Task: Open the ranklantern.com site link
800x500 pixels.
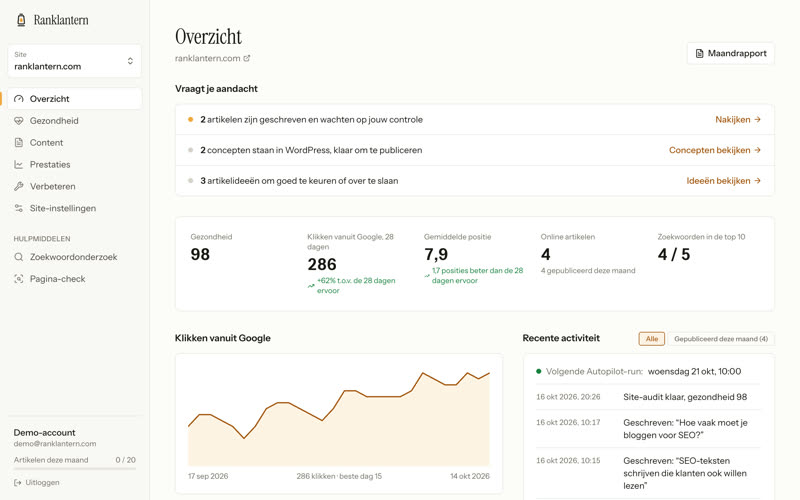Action: (x=212, y=58)
